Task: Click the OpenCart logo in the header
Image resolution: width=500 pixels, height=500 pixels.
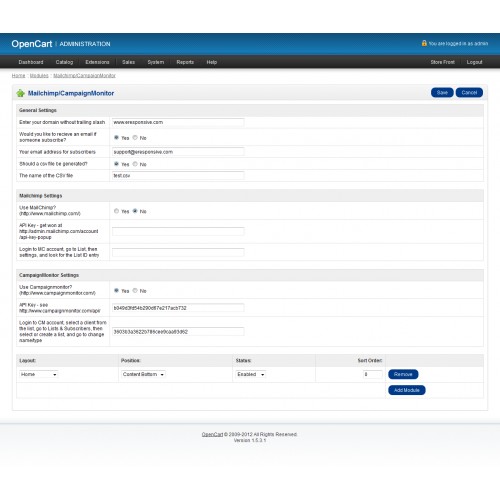Action: (x=32, y=44)
